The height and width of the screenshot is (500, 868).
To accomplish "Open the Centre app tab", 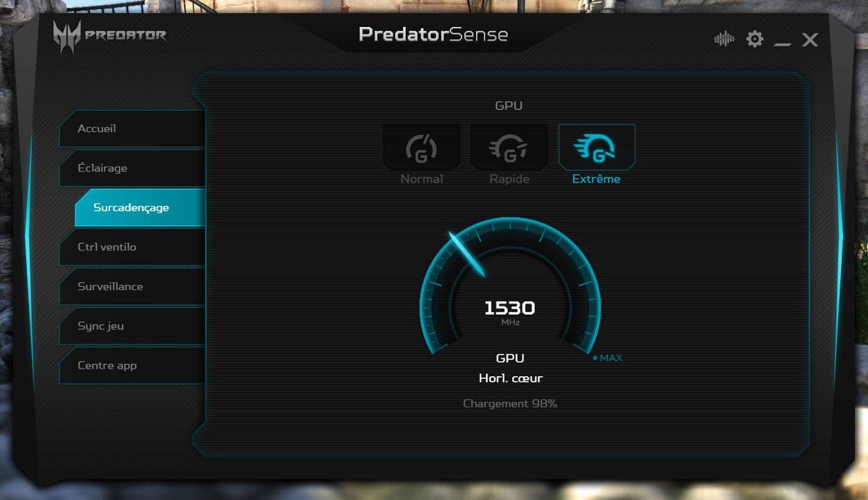I will pos(132,365).
